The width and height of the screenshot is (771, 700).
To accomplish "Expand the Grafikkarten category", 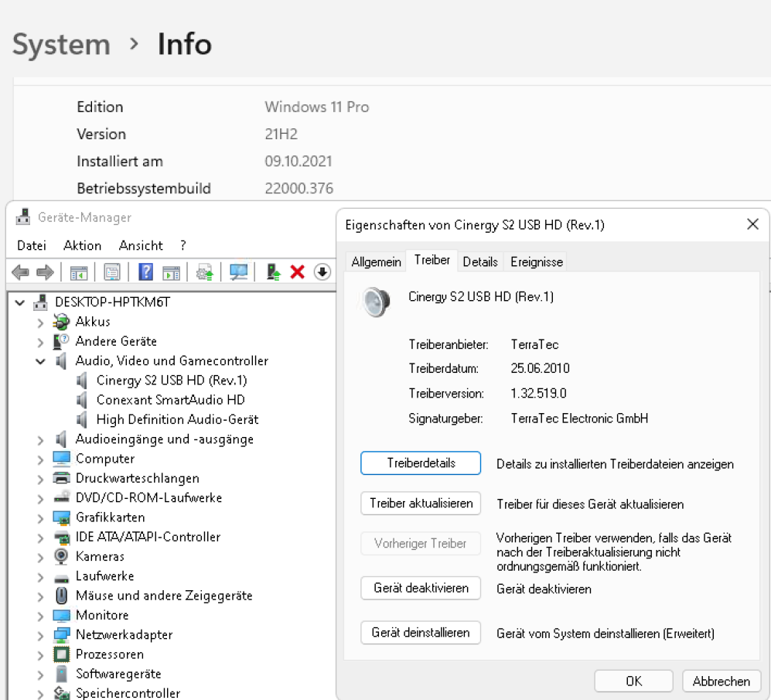I will pyautogui.click(x=40, y=517).
